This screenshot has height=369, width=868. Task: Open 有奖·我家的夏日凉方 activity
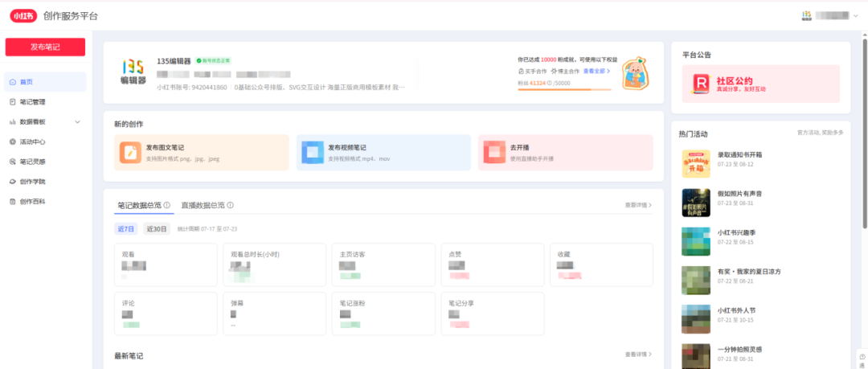[x=749, y=272]
